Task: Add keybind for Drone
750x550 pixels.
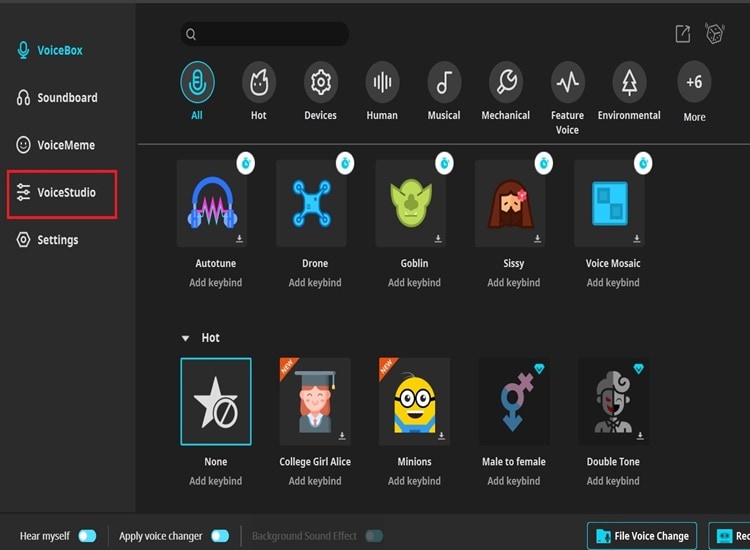Action: (315, 283)
